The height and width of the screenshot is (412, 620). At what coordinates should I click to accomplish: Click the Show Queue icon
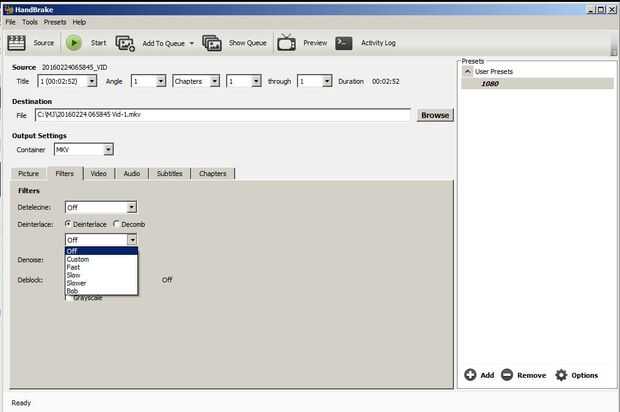[x=212, y=43]
